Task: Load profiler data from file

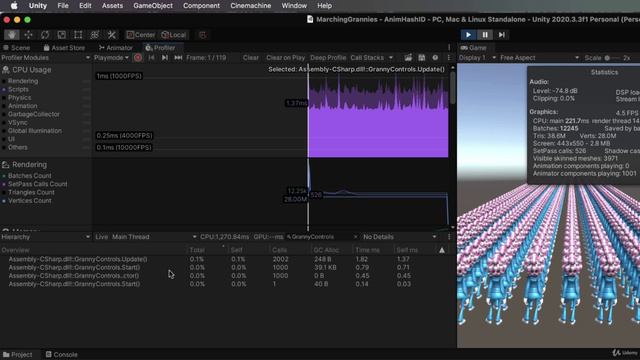Action: [408, 58]
